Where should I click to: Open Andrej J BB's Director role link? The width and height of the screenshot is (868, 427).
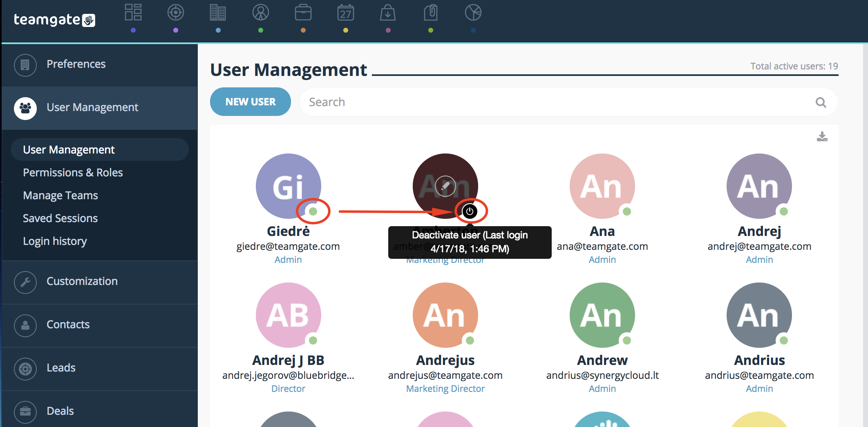pyautogui.click(x=288, y=389)
